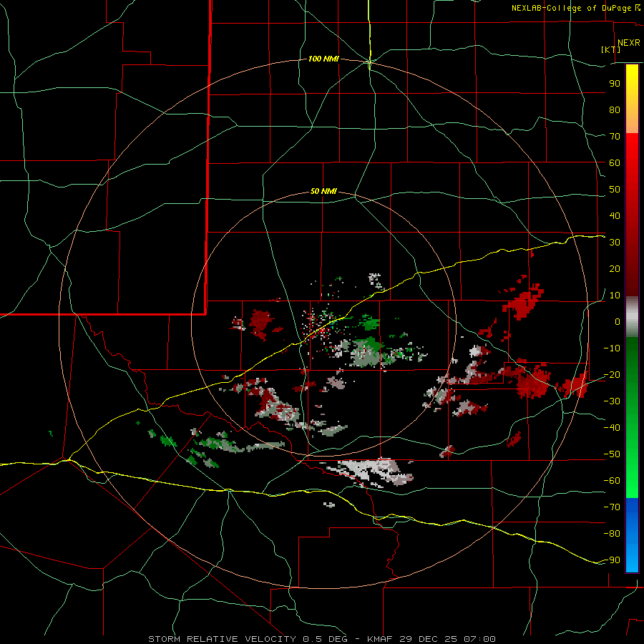Click the 0 value on velocity scale
The width and height of the screenshot is (644, 644).
[x=618, y=321]
